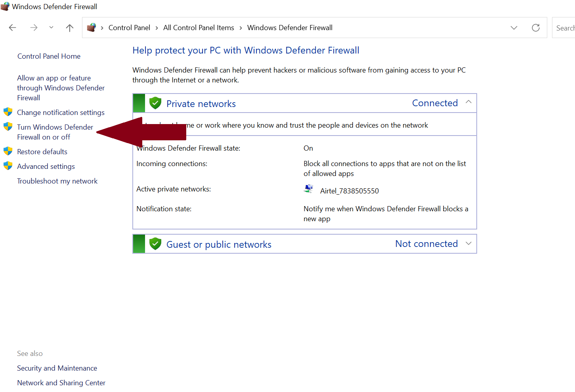Click shield icon next to Advanced settings
Image resolution: width=575 pixels, height=392 pixels.
pos(8,166)
